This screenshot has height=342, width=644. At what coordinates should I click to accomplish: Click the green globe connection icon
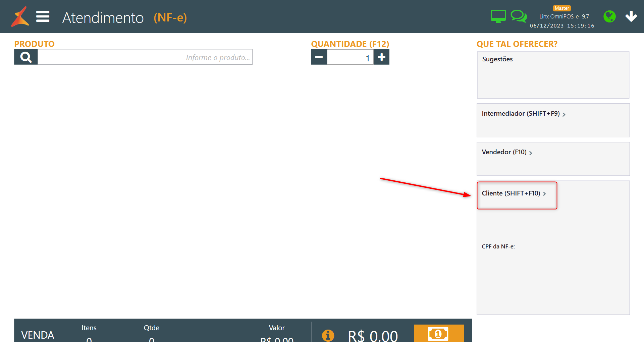tap(609, 16)
